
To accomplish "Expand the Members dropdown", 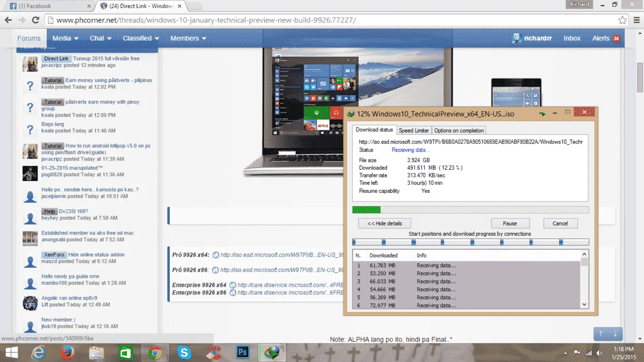I will (188, 38).
